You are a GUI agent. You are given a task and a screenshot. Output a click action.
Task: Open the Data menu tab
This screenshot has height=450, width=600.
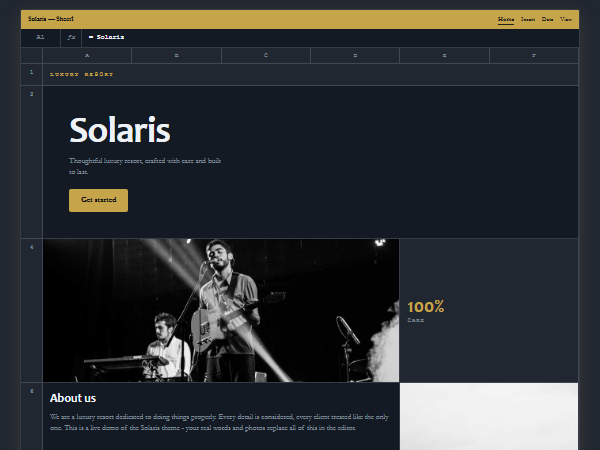pyautogui.click(x=547, y=19)
